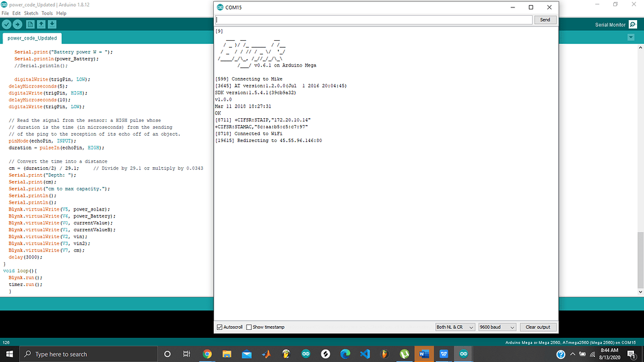The width and height of the screenshot is (644, 362).
Task: Change line ending via Both NL & CR dropdown
Action: [455, 327]
